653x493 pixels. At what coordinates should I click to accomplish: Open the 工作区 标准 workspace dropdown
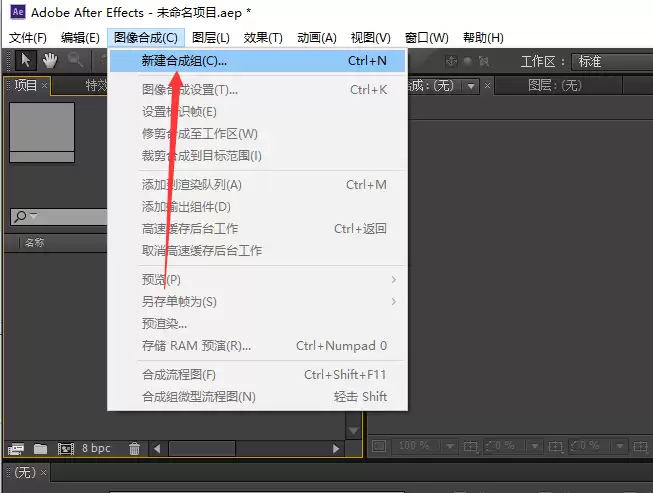coord(612,62)
